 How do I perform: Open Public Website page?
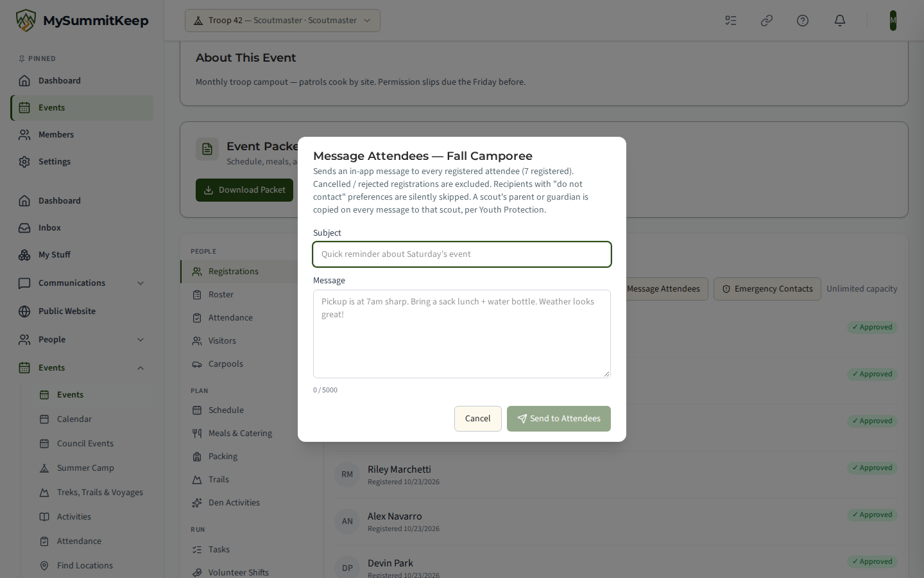coord(81,311)
